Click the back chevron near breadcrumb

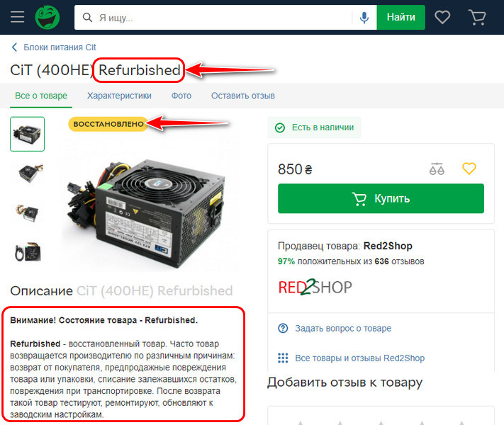point(14,47)
